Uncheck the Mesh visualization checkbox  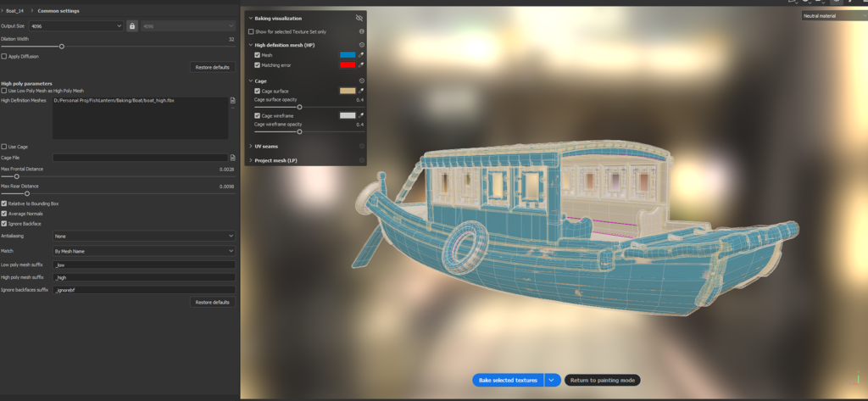click(x=258, y=55)
